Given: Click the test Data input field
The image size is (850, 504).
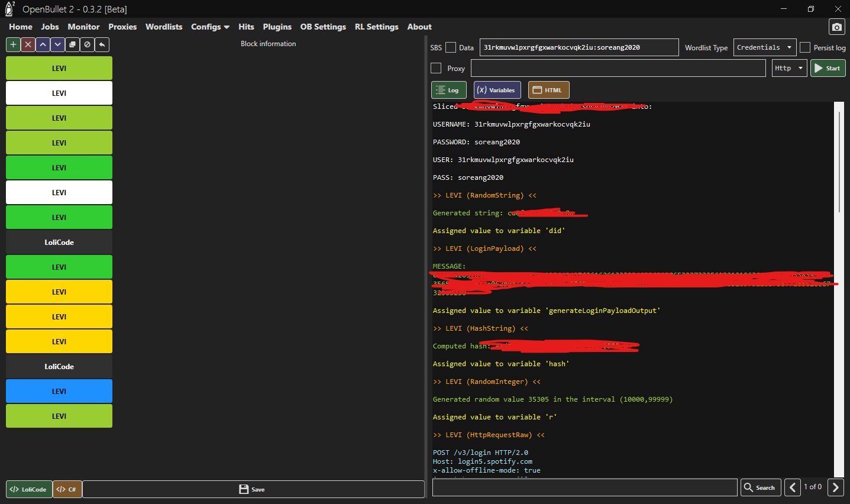Looking at the screenshot, I should pos(579,47).
